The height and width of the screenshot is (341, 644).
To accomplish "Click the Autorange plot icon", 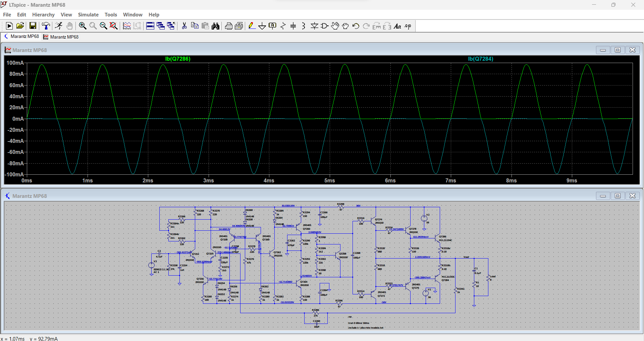I will pos(127,26).
